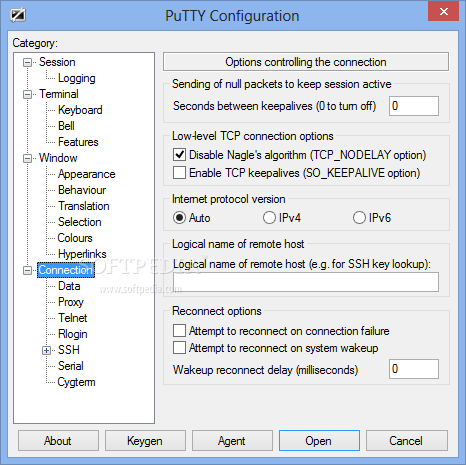The image size is (466, 465).
Task: Uncheck Disable Nagle's algorithm option
Action: [x=179, y=155]
